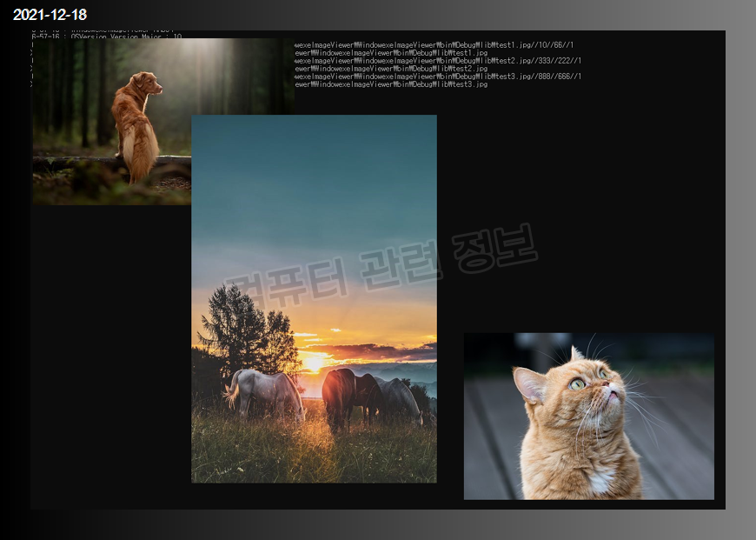Click the console line ending with lib\test1.jpg

click(391, 52)
